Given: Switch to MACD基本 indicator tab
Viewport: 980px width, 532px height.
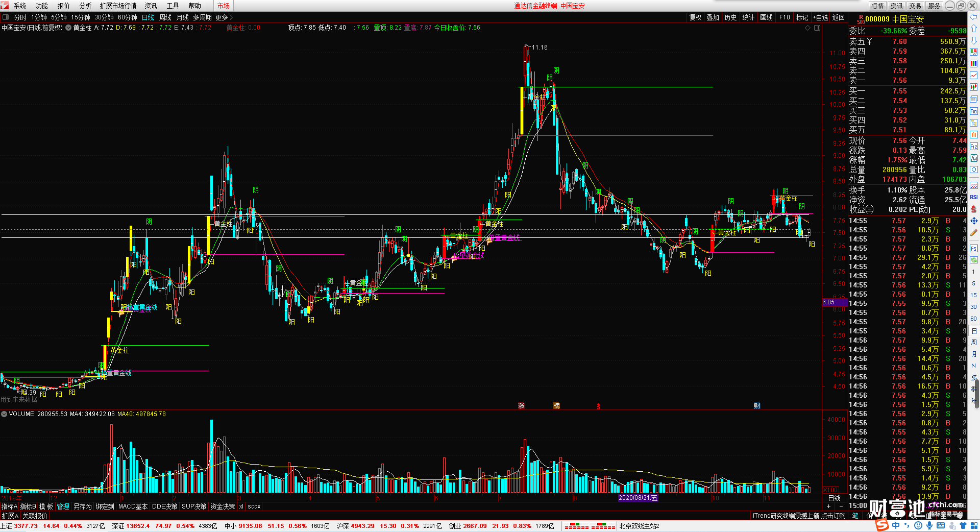Looking at the screenshot, I should click(x=133, y=506).
